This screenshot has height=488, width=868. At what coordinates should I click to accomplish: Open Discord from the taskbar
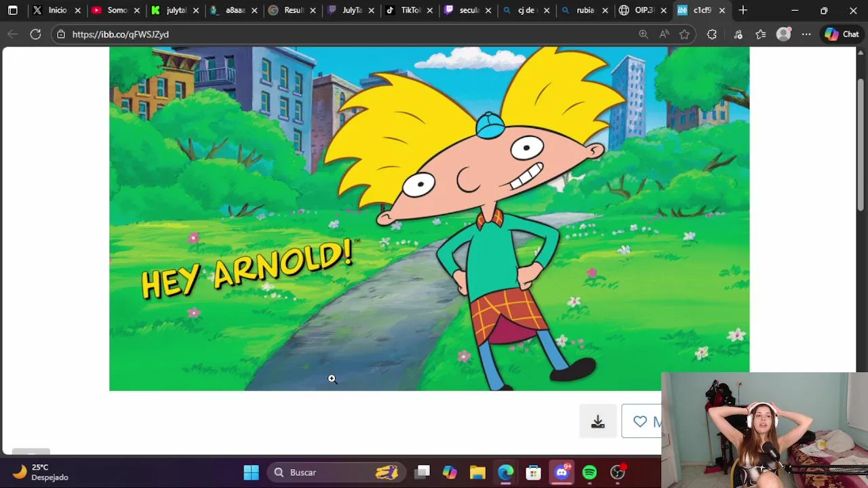click(x=562, y=472)
